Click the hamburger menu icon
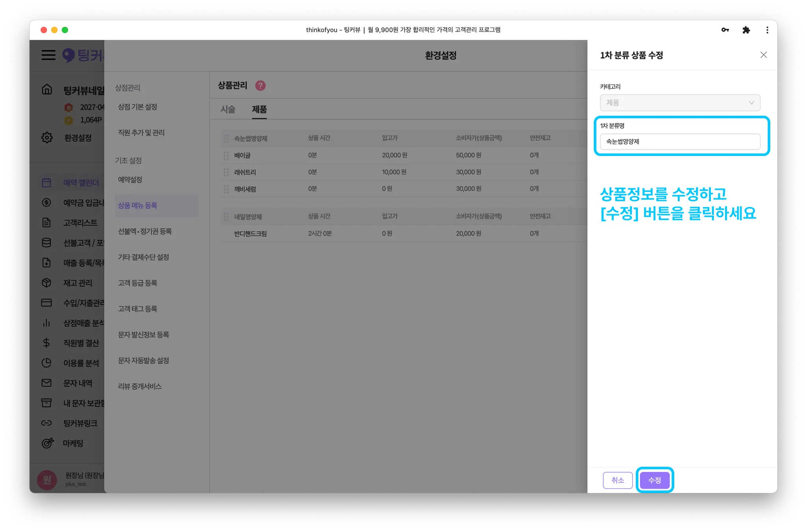Screen dimensions: 807x532 pos(48,55)
